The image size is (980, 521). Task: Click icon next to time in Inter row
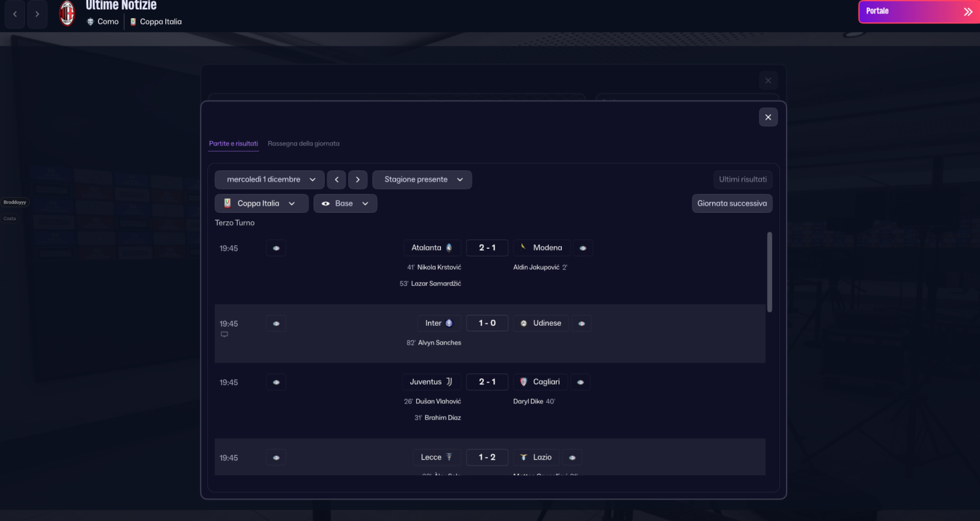(276, 323)
